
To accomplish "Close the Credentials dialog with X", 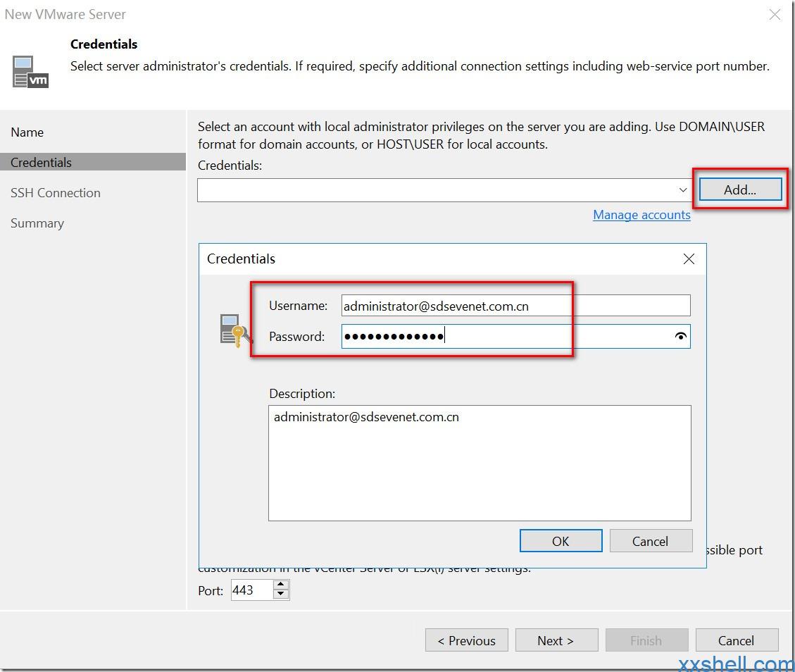I will tap(689, 259).
